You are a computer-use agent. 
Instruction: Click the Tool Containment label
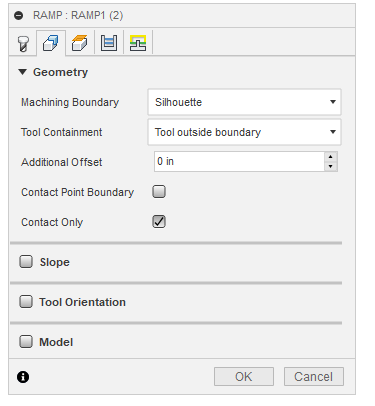pyautogui.click(x=62, y=132)
